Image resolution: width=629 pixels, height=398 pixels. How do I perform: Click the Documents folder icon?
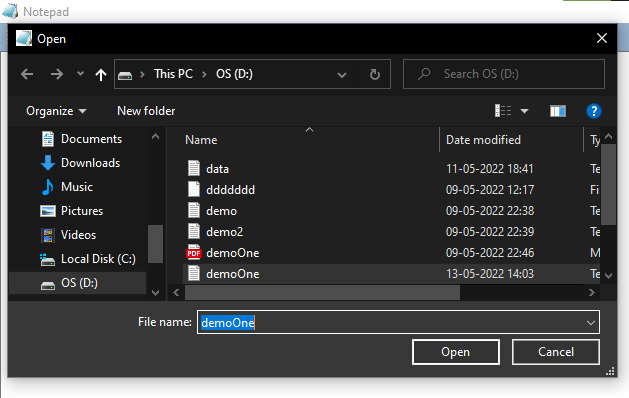[x=48, y=139]
